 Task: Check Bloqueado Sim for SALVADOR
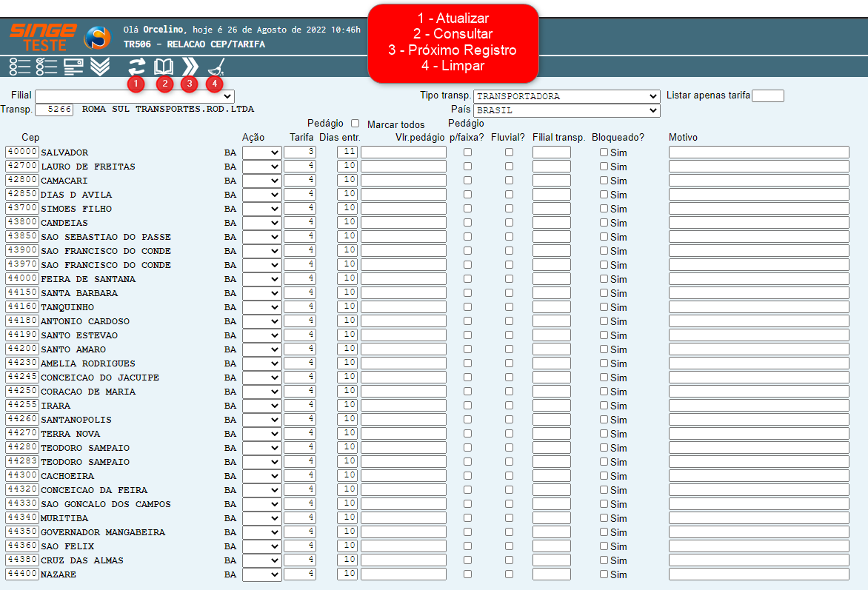(x=604, y=152)
